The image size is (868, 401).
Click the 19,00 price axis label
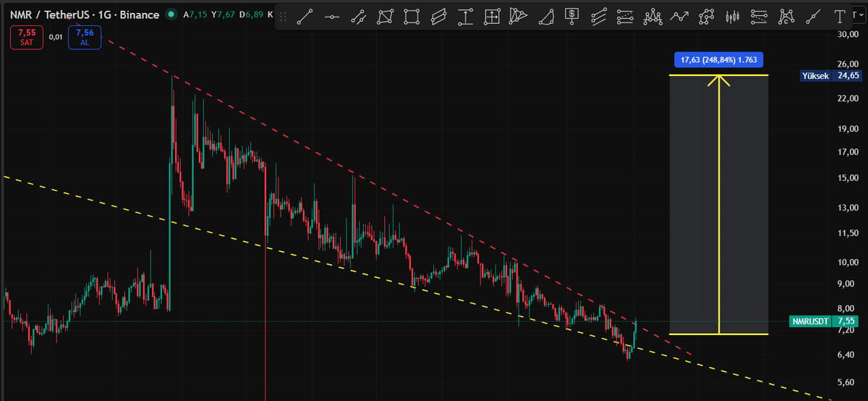pyautogui.click(x=847, y=130)
